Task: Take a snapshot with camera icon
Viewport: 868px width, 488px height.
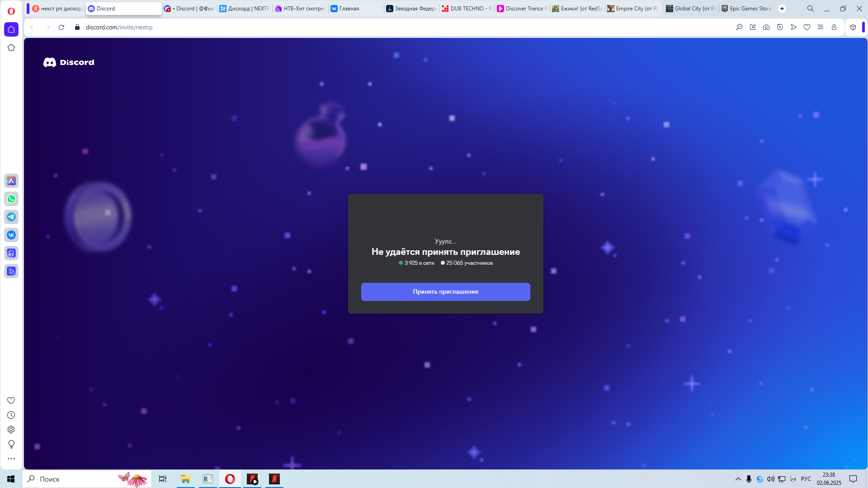Action: tap(766, 27)
